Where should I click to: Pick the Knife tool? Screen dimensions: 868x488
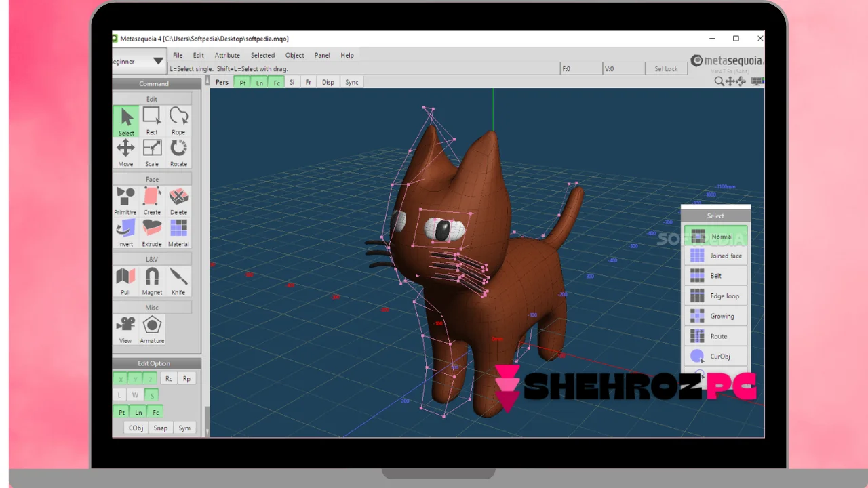point(178,281)
